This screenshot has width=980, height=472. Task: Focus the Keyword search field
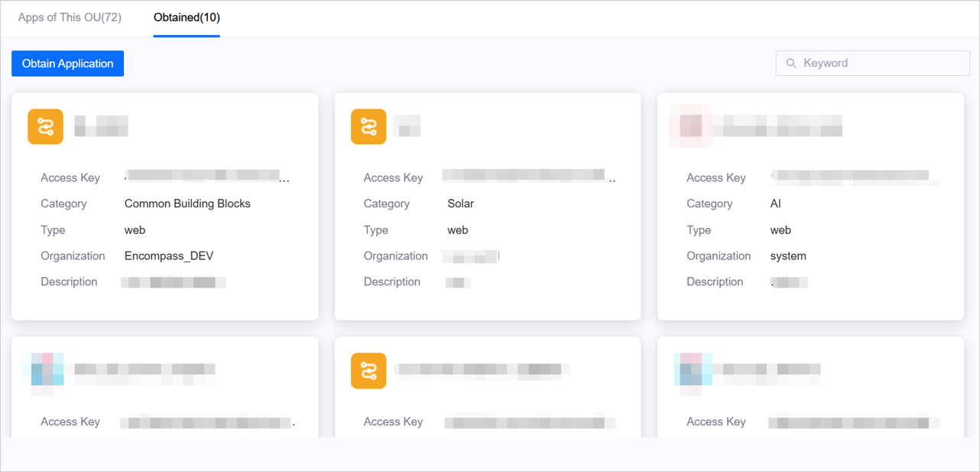[879, 63]
